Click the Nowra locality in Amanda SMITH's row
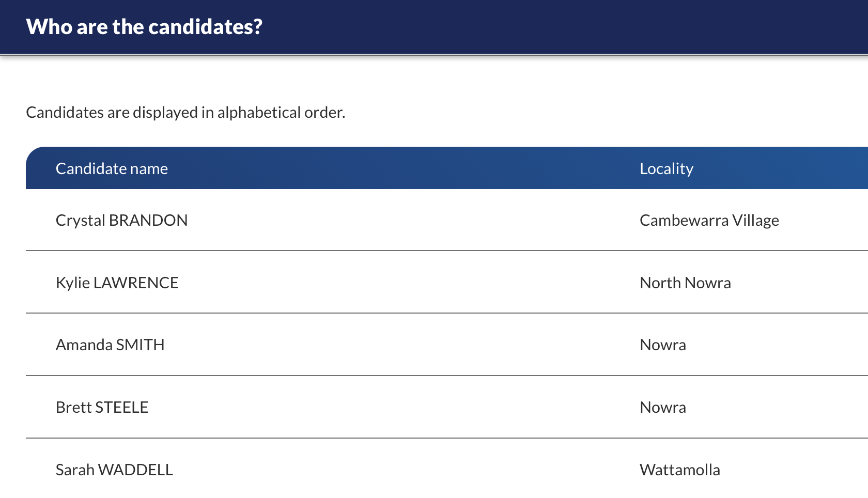This screenshot has height=498, width=868. click(x=663, y=345)
